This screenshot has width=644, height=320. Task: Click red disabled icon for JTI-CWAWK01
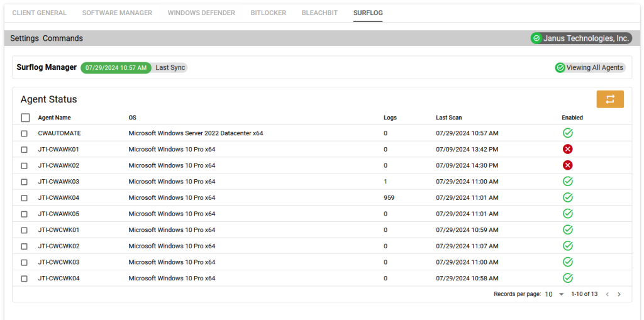point(568,149)
